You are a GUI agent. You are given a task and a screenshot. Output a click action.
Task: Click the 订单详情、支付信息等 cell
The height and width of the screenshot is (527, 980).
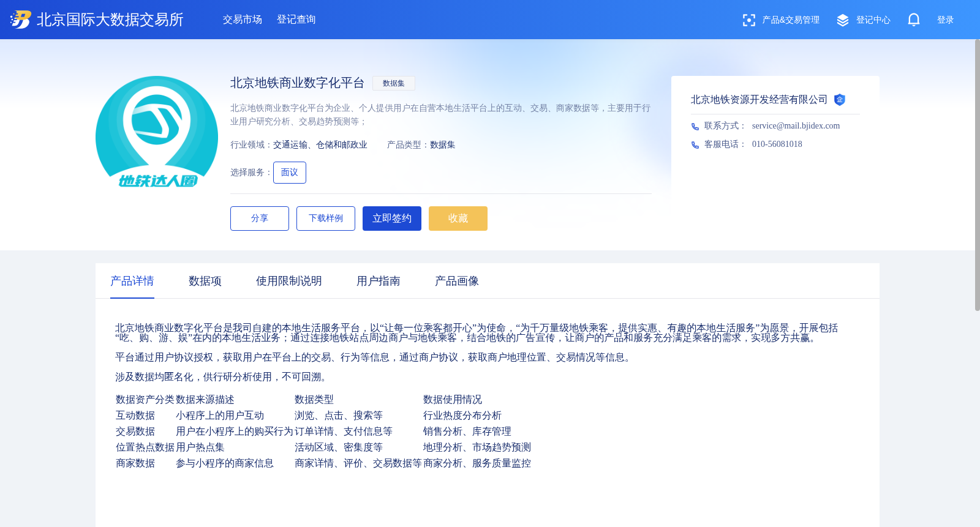[344, 432]
